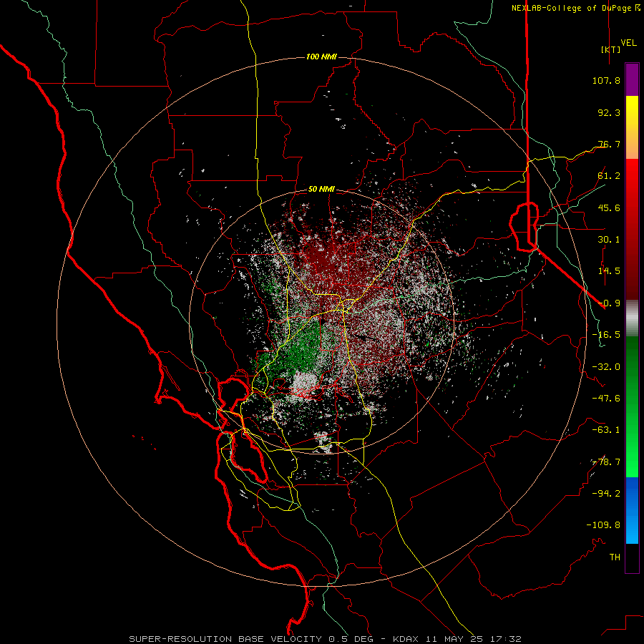
Task: Pick the blue segment of the color bar
Action: 632,510
